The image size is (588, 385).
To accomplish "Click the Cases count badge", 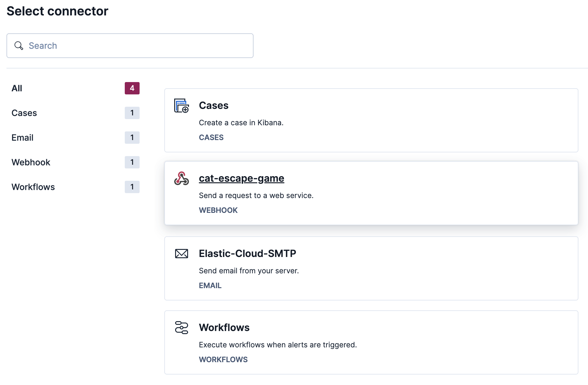I will 132,113.
